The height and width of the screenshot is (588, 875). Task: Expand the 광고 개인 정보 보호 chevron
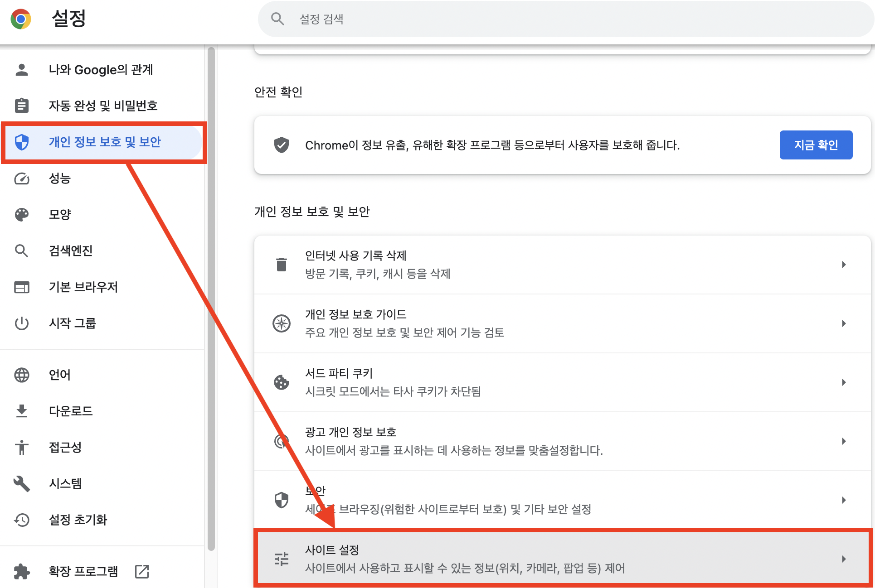[844, 441]
